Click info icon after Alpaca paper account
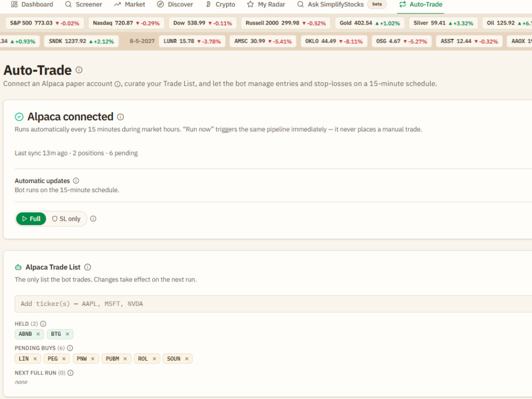532x399 pixels. click(x=118, y=84)
